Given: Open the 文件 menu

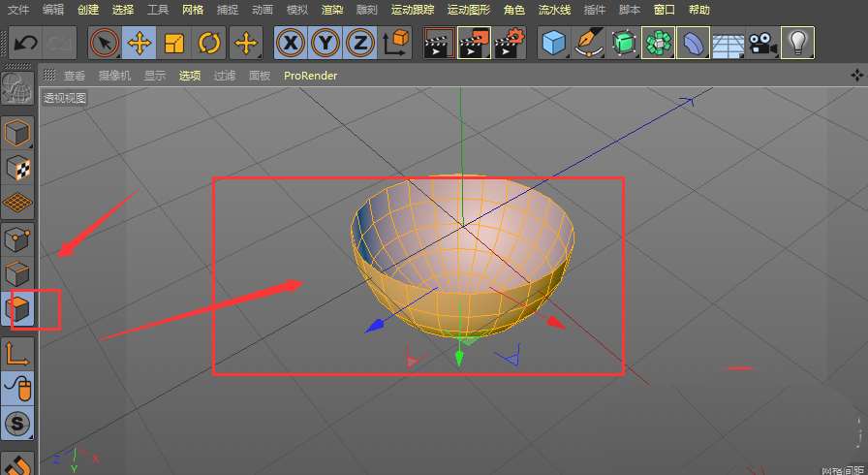Looking at the screenshot, I should (x=18, y=10).
